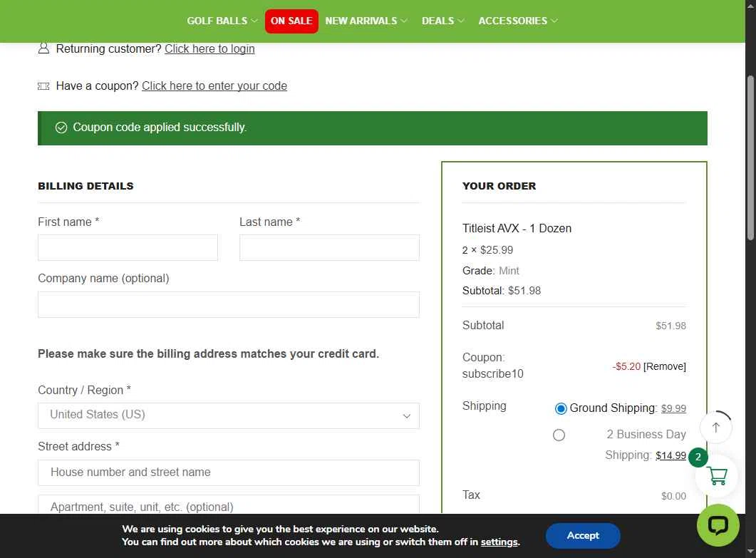The width and height of the screenshot is (756, 558).
Task: Focus the First name field
Action: (x=128, y=247)
